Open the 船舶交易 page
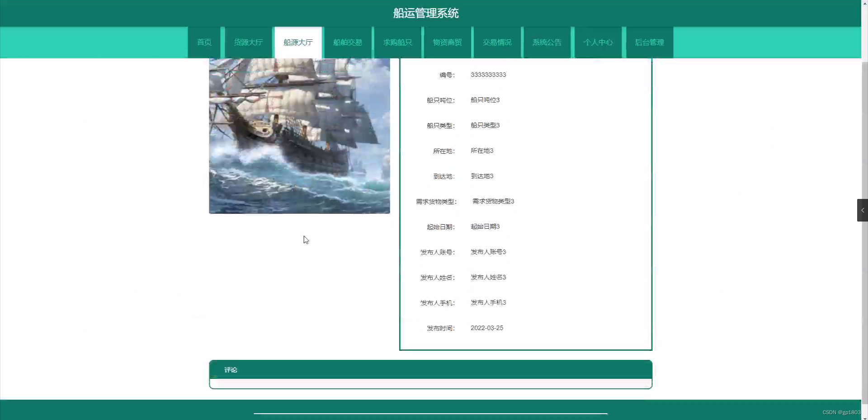 [348, 42]
